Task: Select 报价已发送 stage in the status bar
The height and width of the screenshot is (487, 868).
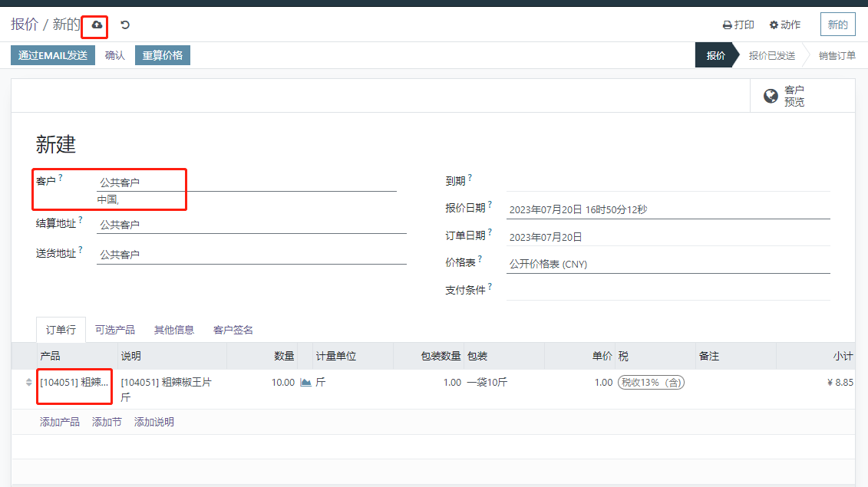Action: click(773, 55)
